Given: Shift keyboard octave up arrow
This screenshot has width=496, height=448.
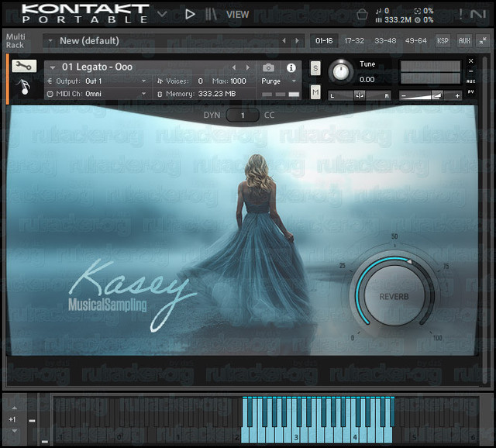Looking at the screenshot, I should [x=14, y=408].
